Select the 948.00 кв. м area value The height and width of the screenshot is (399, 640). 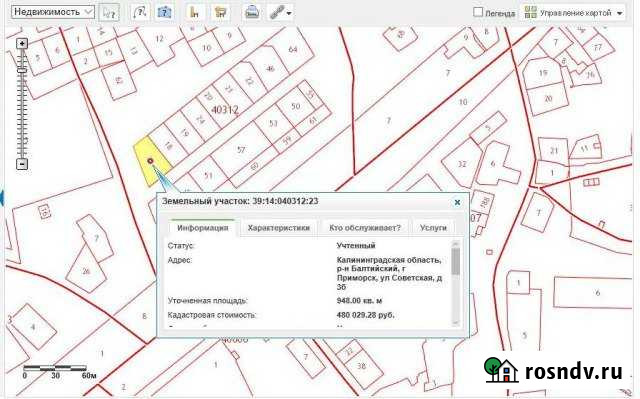(x=359, y=301)
